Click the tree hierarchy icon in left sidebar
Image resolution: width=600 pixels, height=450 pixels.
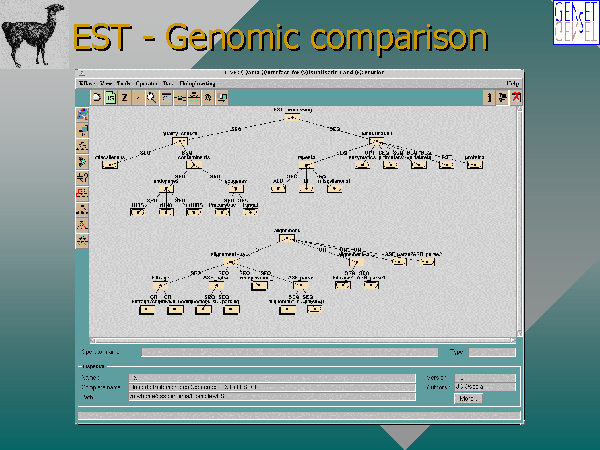82,145
